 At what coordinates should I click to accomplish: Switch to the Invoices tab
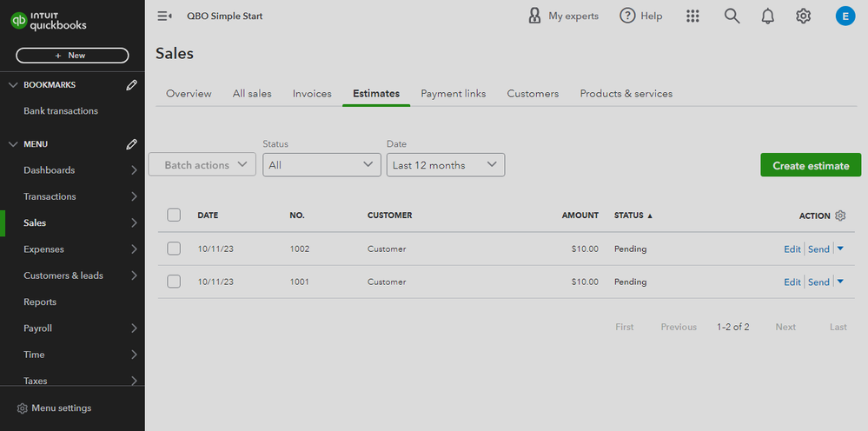click(x=312, y=94)
